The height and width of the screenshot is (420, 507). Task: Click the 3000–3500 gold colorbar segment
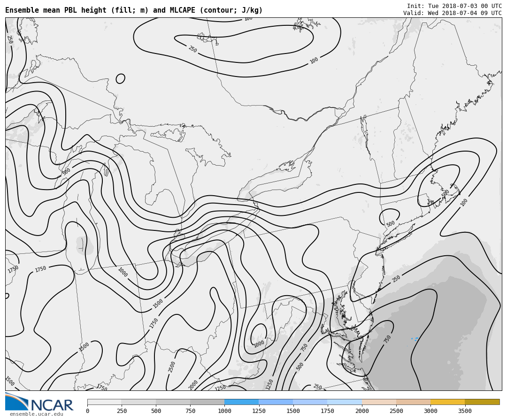448,402
